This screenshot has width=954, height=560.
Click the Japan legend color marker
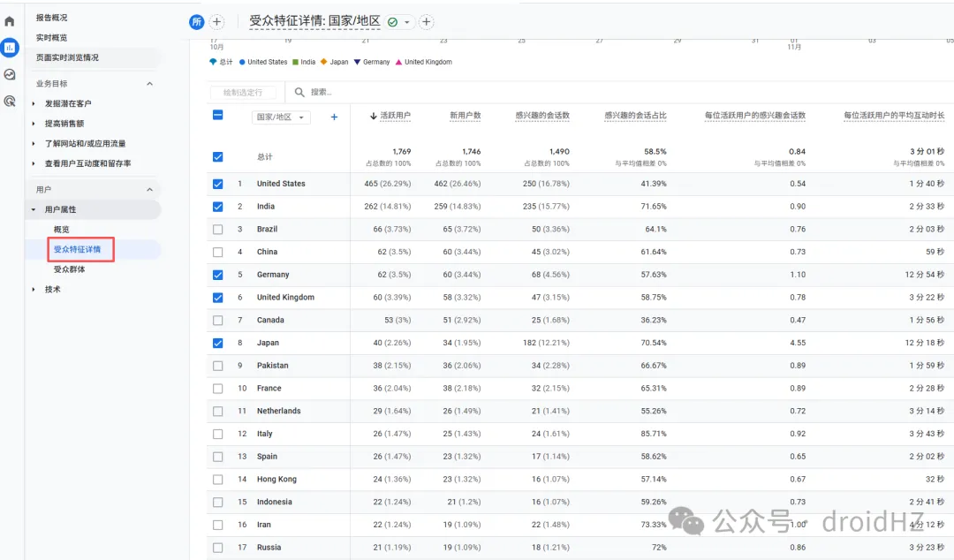pos(323,62)
